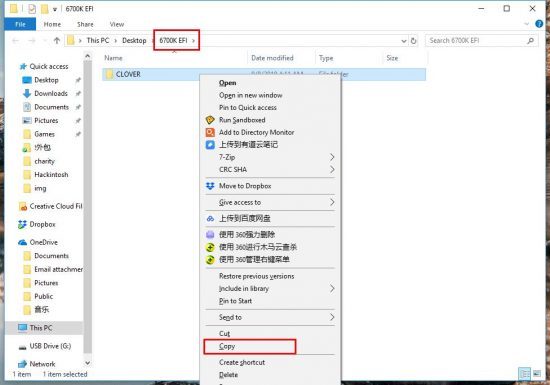Switch to the Home ribbon tab
The width and height of the screenshot is (550, 385).
(x=52, y=24)
